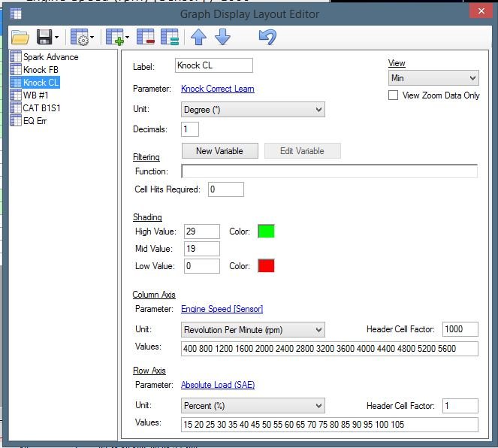Viewport: 498px width, 448px height.
Task: Toggle View Zoom Data Only checkbox
Action: 393,95
